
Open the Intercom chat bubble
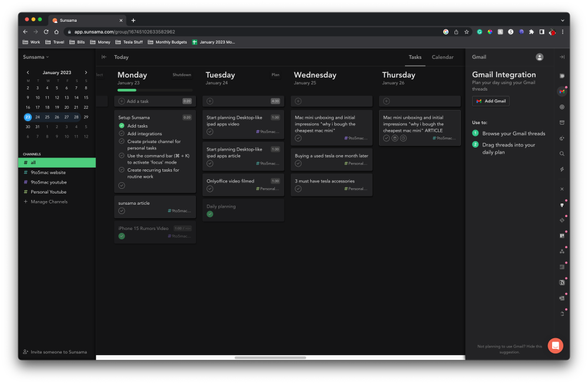pos(555,346)
